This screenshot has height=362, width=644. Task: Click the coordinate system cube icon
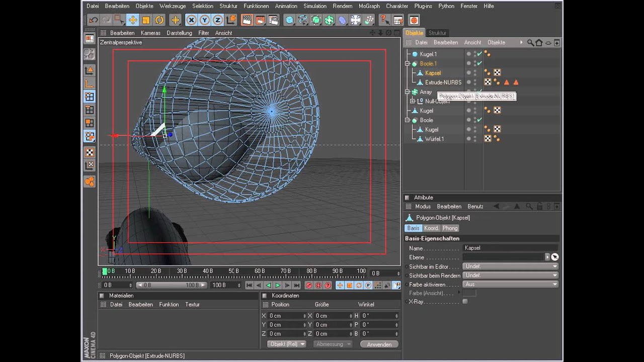(x=231, y=20)
